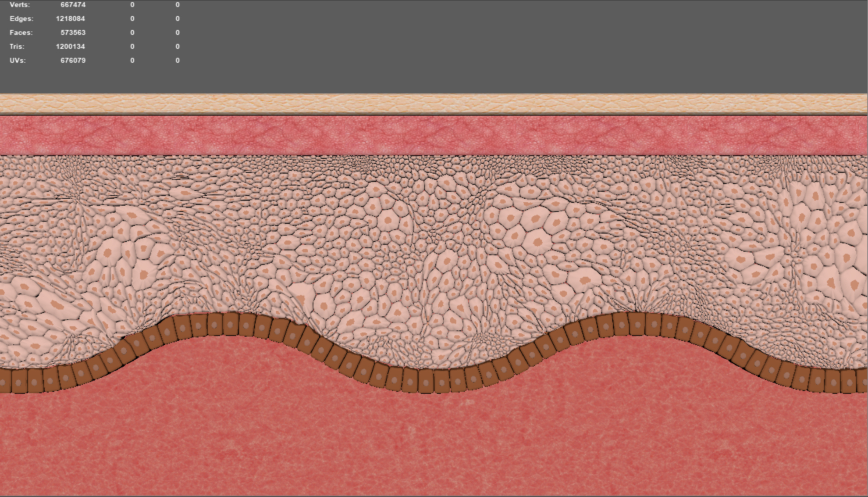Click the Faces label in the HUD

click(x=21, y=32)
